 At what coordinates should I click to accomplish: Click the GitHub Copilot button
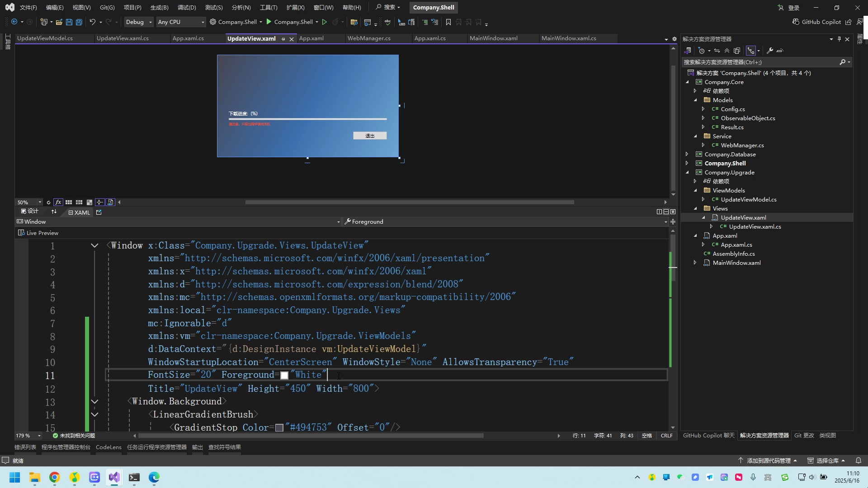(x=817, y=22)
